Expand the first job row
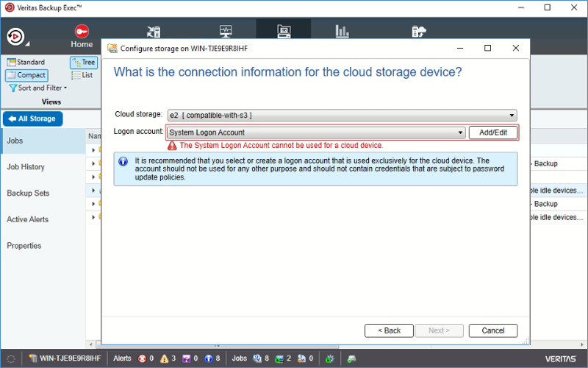This screenshot has height=368, width=588. [93, 150]
